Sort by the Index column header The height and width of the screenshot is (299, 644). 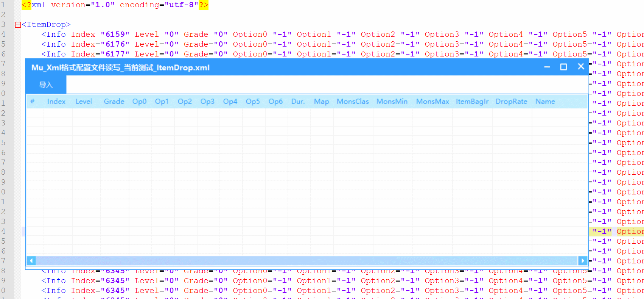pyautogui.click(x=56, y=102)
